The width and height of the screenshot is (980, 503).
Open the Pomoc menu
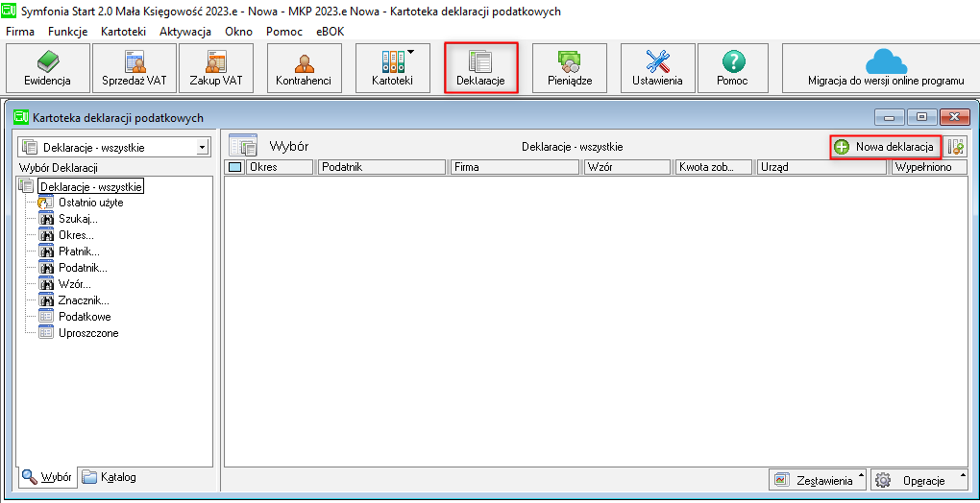click(x=283, y=32)
